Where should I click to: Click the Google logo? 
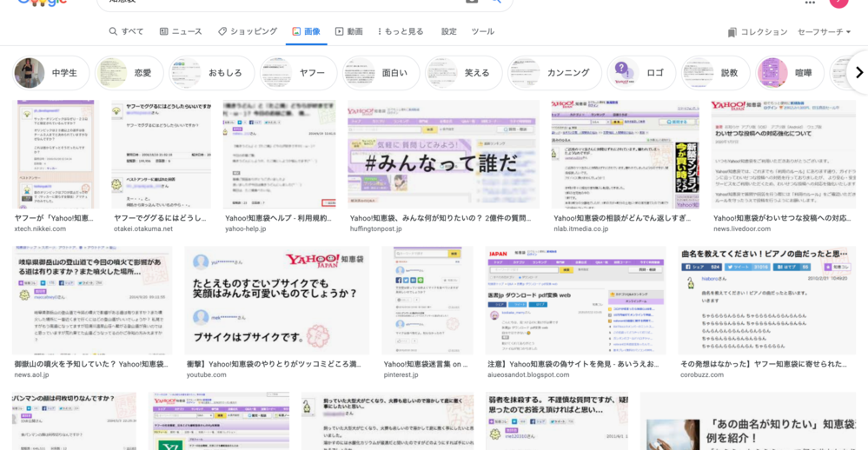[42, 3]
